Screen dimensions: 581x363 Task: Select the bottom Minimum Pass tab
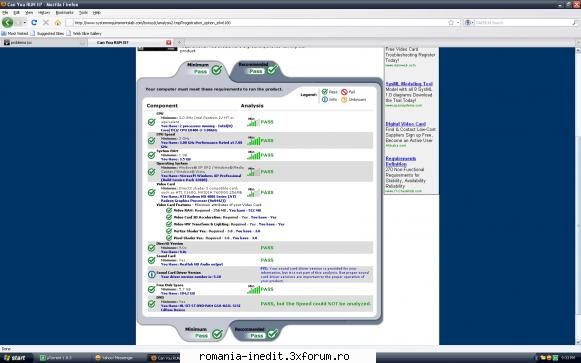point(203,333)
